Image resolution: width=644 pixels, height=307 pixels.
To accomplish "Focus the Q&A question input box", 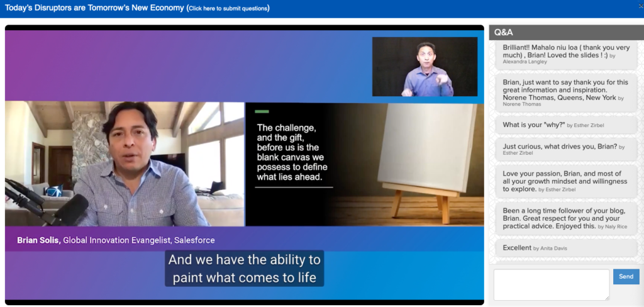I will 551,285.
